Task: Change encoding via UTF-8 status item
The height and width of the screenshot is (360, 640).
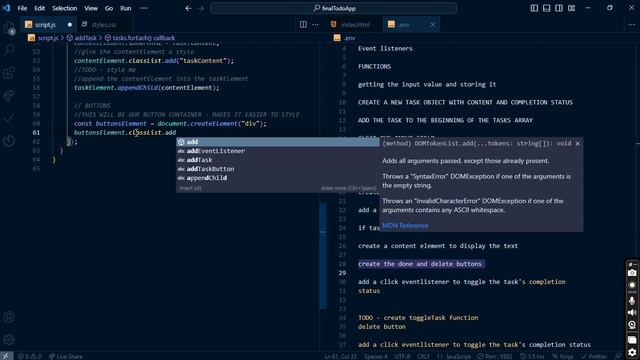Action: click(402, 356)
